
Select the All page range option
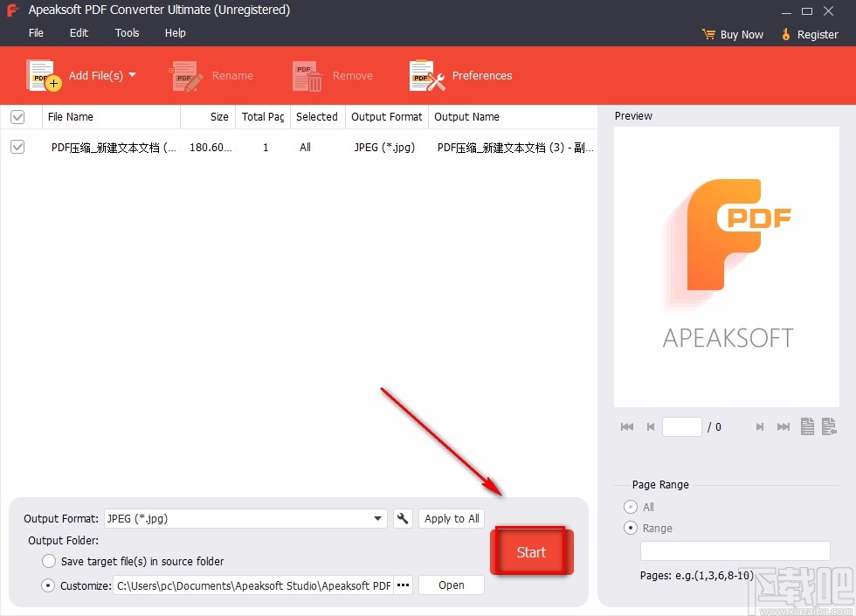click(629, 507)
